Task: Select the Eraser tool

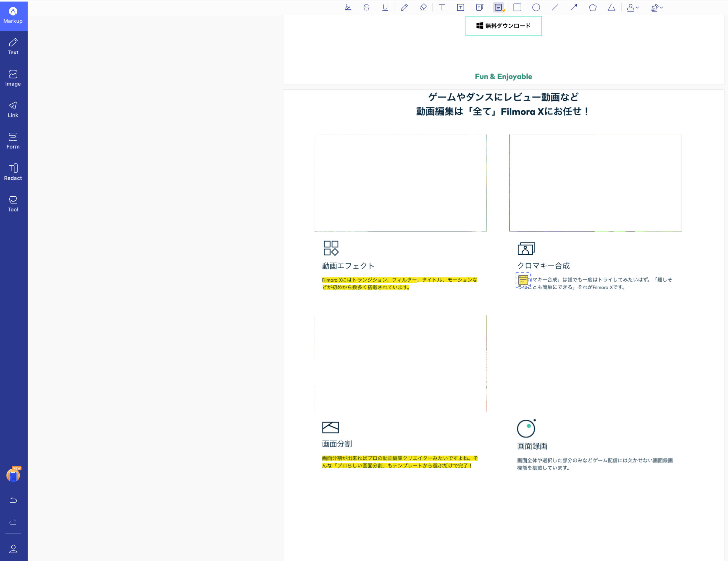Action: pyautogui.click(x=423, y=7)
